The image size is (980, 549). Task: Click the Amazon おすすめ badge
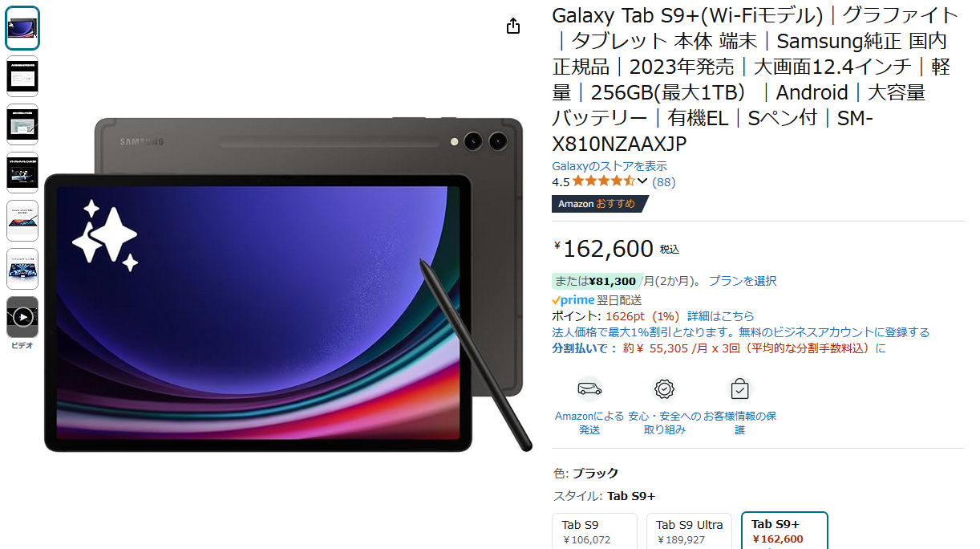598,204
